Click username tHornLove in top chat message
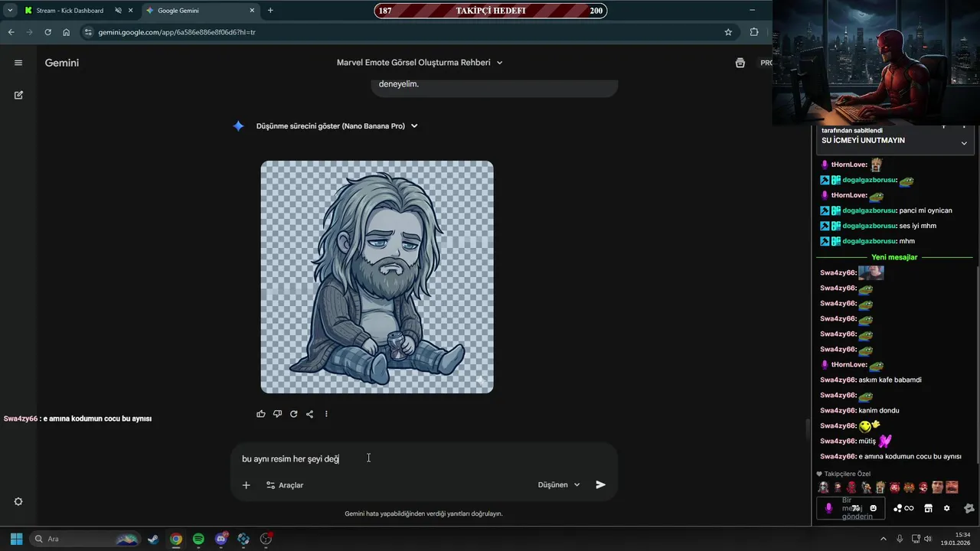This screenshot has height=551, width=980. (848, 165)
